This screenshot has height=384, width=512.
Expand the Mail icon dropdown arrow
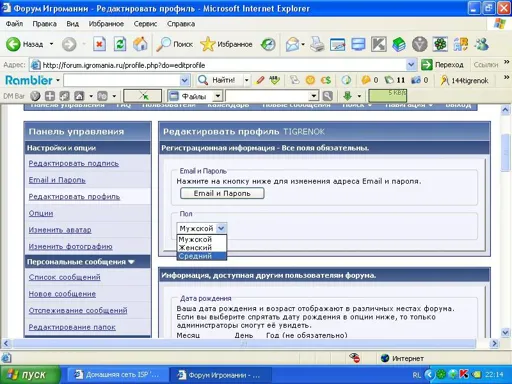pyautogui.click(x=303, y=44)
